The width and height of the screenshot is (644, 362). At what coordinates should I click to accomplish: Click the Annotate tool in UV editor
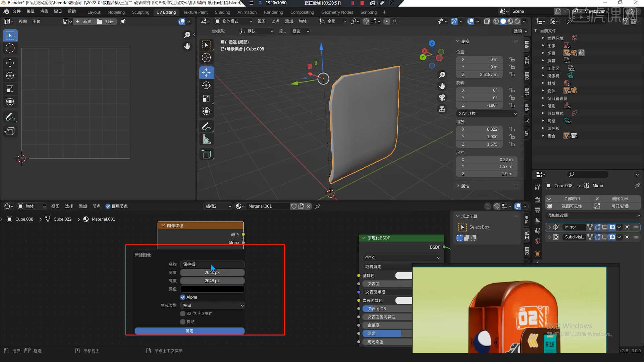point(10,117)
